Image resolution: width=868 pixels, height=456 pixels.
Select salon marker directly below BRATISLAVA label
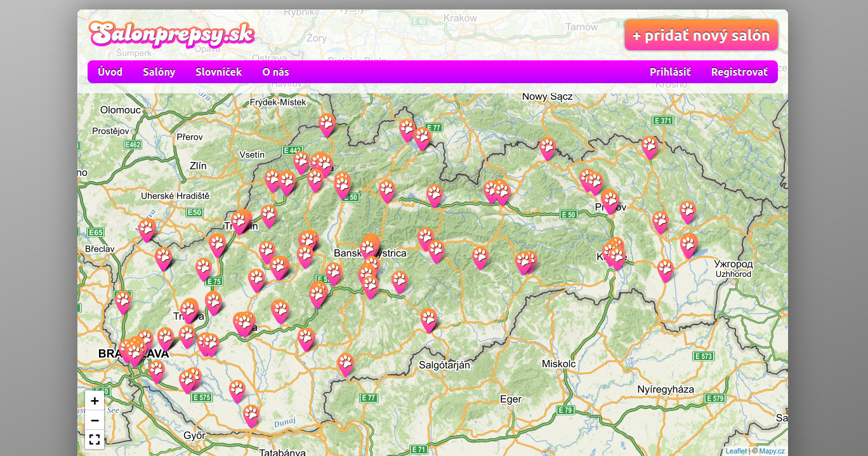[x=157, y=371]
